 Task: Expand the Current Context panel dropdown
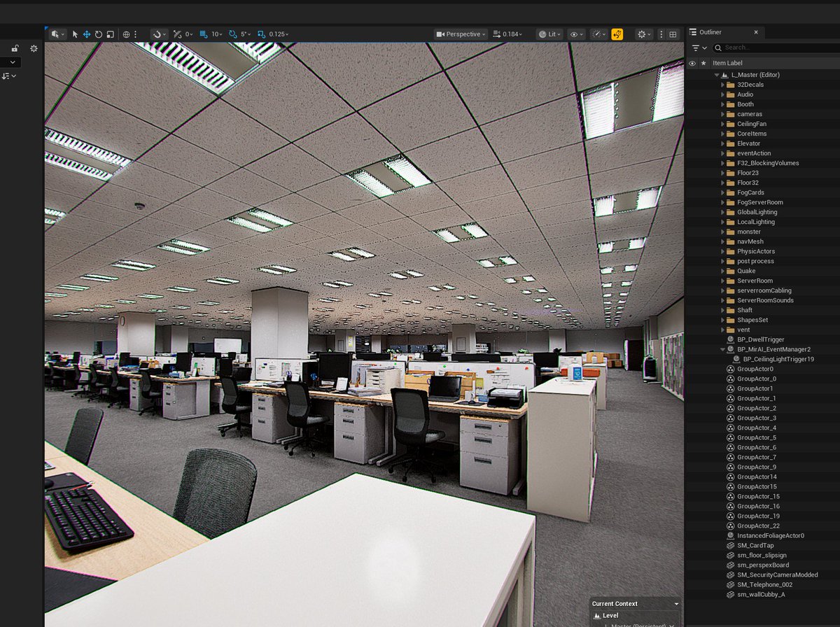[676, 604]
